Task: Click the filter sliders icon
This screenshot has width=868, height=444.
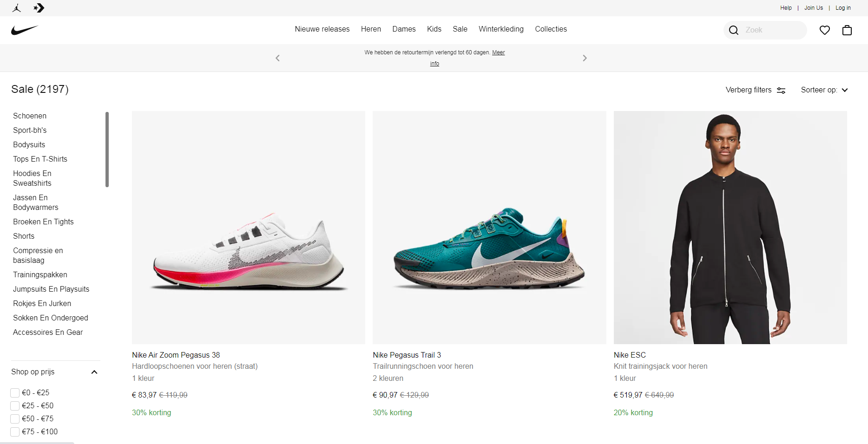Action: (781, 91)
